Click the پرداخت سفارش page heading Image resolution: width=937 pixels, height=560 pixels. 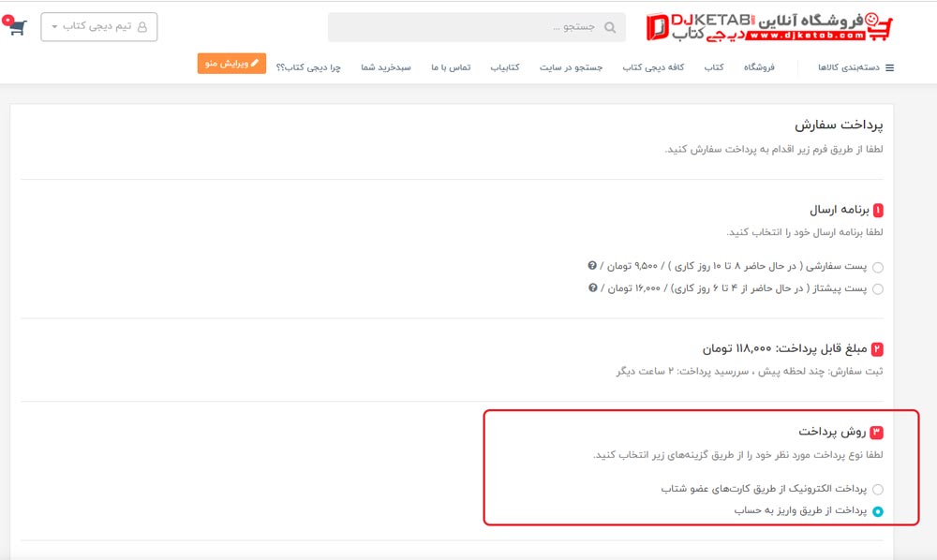click(839, 125)
